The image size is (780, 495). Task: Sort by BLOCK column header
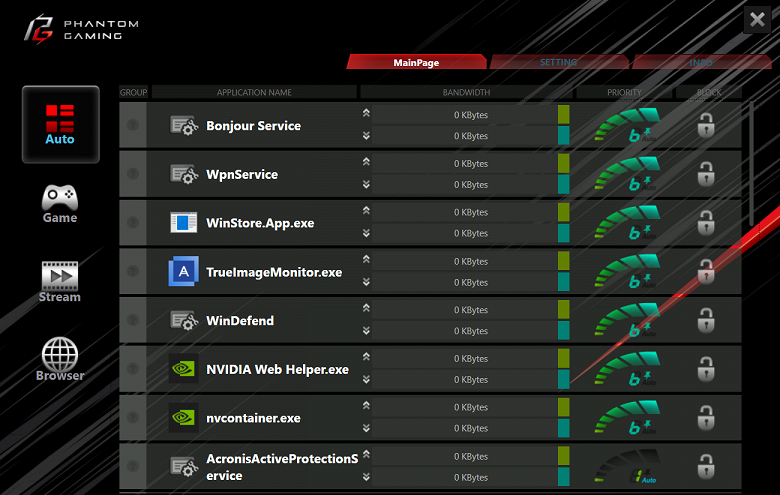(x=709, y=92)
